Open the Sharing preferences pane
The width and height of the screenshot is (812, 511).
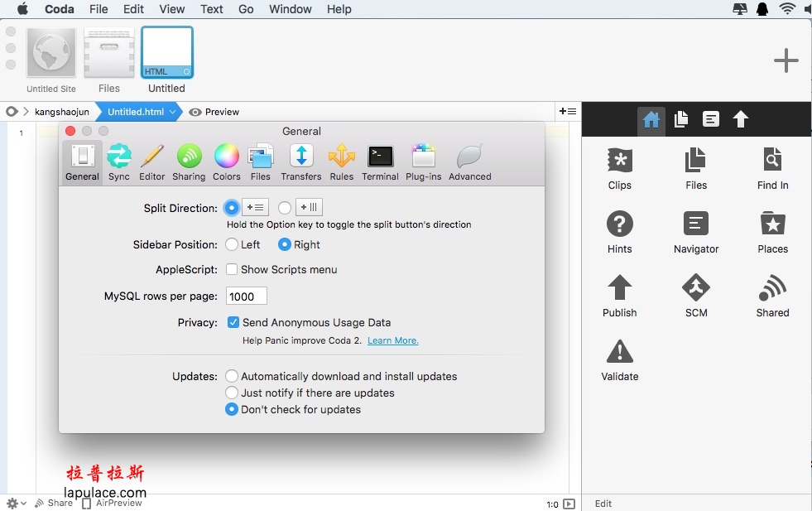point(189,162)
